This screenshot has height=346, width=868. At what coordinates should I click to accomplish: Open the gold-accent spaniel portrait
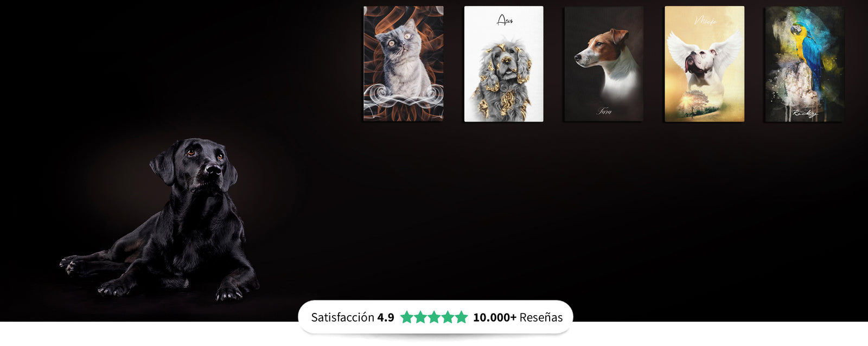coord(504,64)
